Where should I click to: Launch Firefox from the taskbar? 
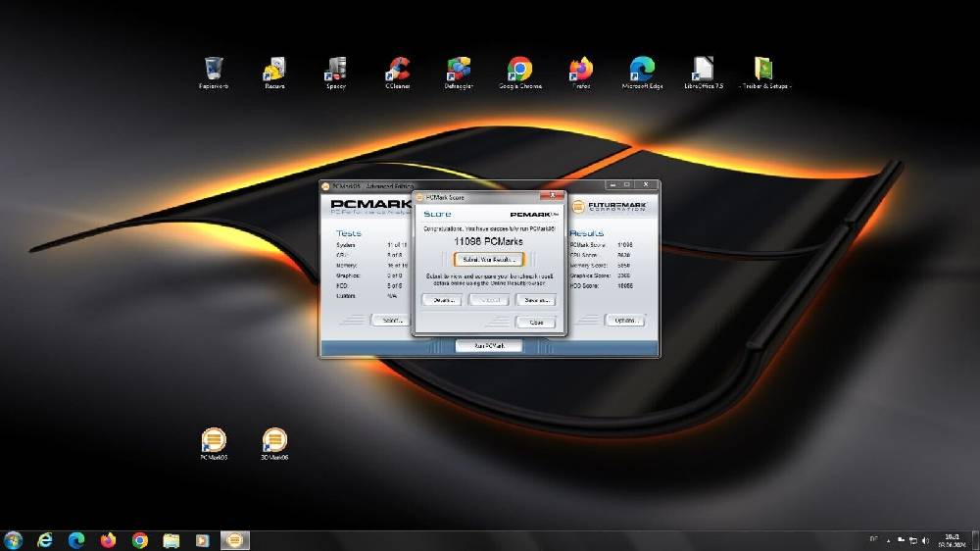click(108, 540)
